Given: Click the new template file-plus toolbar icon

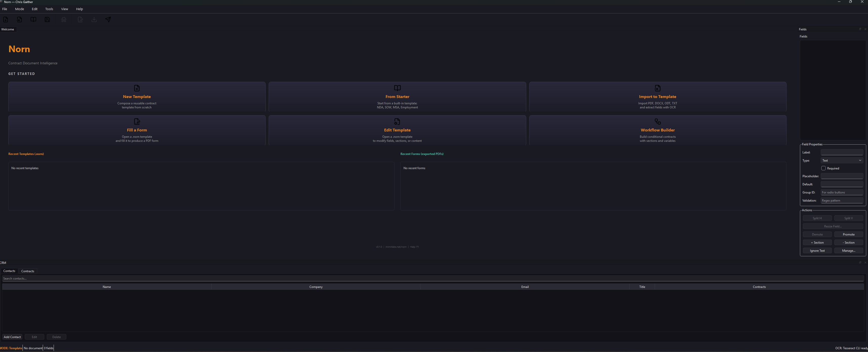Looking at the screenshot, I should [6, 19].
